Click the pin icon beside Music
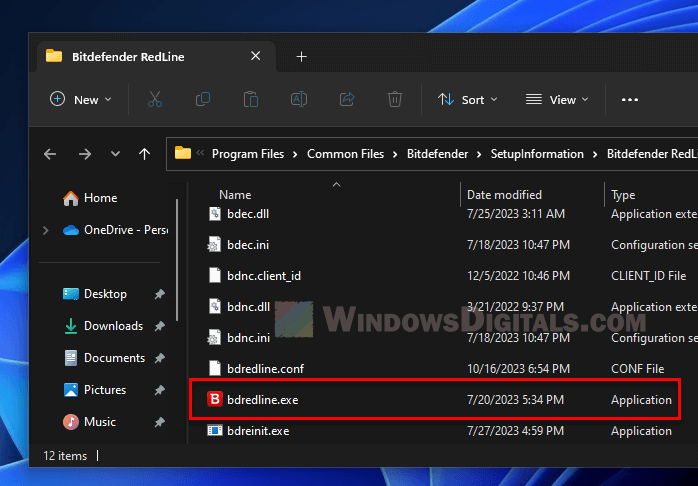 coord(159,422)
